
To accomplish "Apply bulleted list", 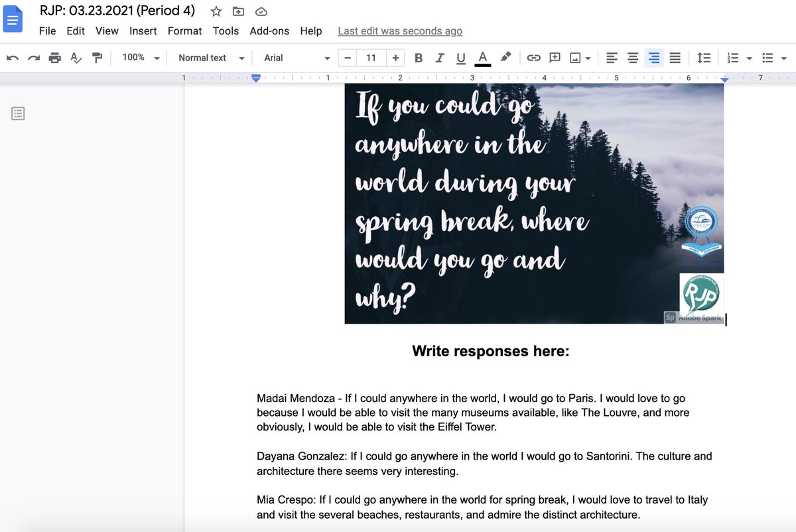I will click(767, 58).
